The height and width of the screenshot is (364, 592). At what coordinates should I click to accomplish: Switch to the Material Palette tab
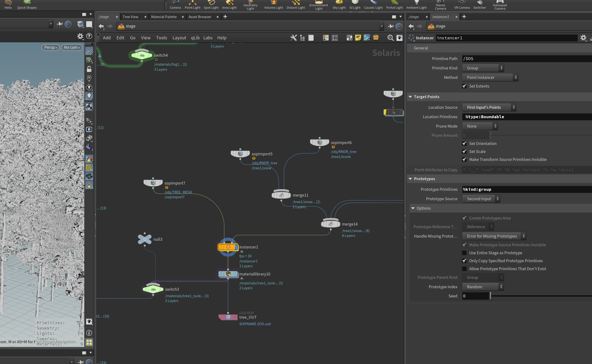click(x=164, y=17)
